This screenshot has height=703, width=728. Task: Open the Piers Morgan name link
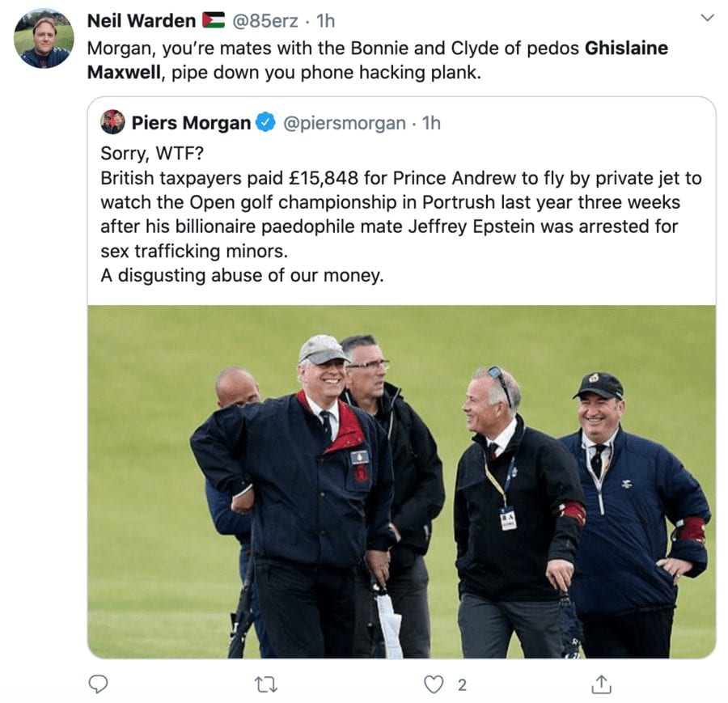pyautogui.click(x=191, y=123)
